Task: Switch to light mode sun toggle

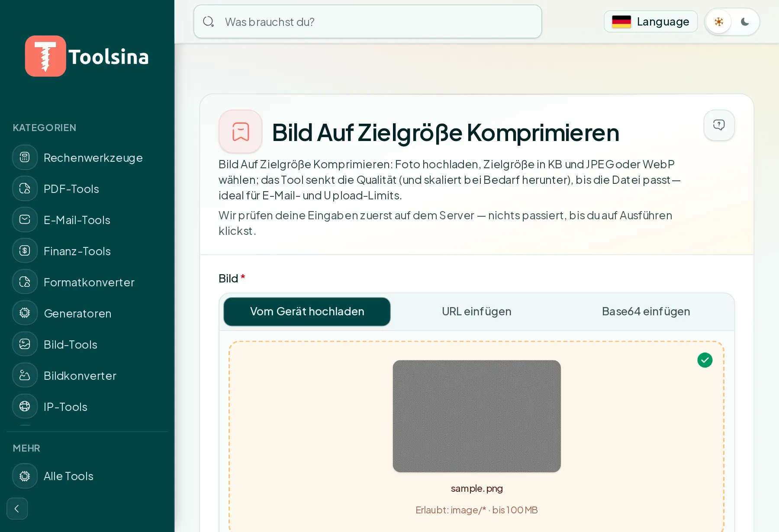Action: [719, 22]
